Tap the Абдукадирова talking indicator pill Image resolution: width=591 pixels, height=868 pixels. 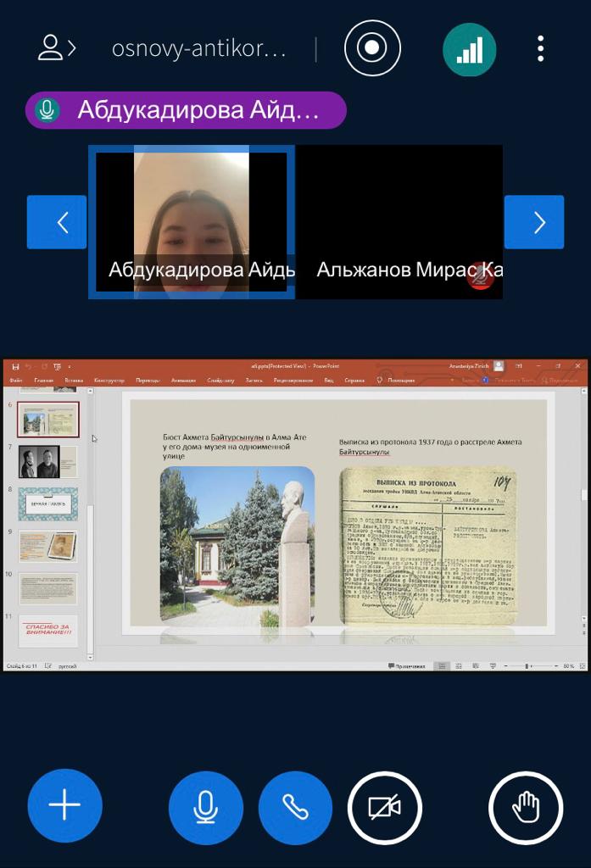point(186,110)
